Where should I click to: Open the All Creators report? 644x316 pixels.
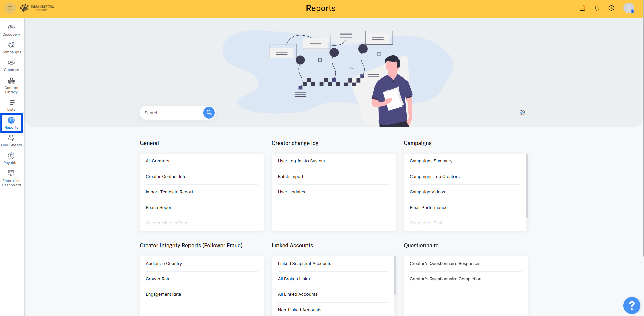[x=157, y=161]
